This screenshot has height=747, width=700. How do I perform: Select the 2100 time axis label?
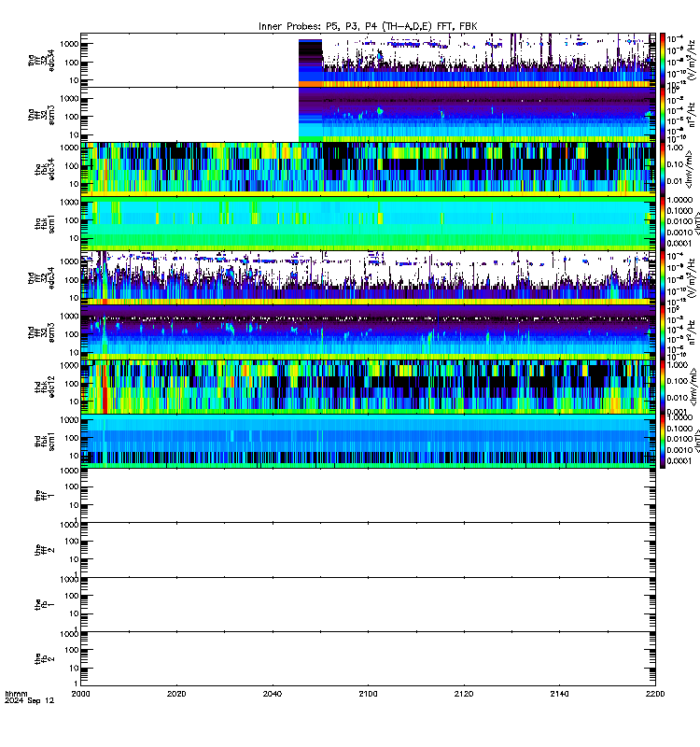(368, 694)
